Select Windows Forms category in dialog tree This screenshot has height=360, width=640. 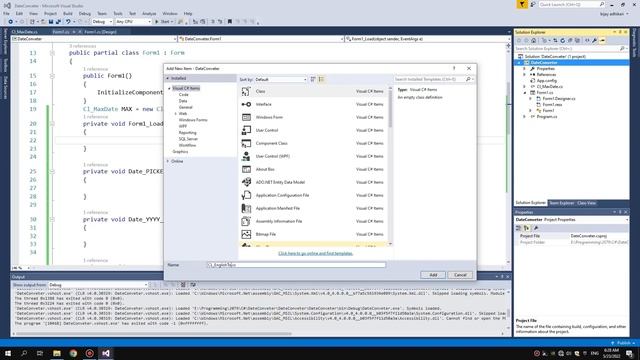[x=193, y=120]
